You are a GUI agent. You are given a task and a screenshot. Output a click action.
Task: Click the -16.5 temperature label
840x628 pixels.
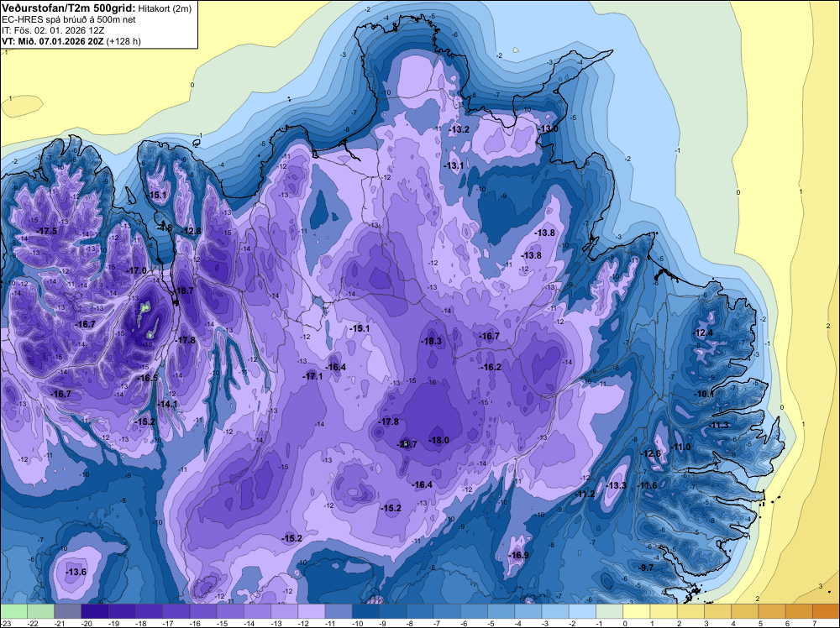coord(148,378)
